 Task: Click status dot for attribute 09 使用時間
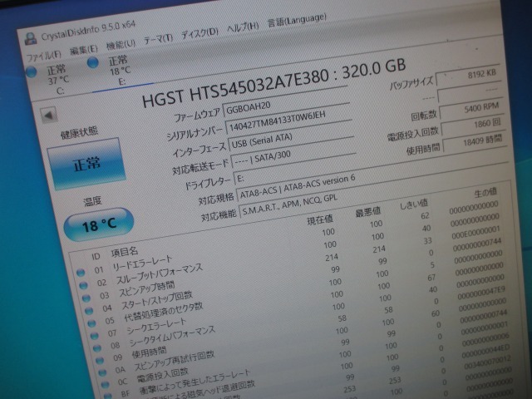tap(100, 360)
